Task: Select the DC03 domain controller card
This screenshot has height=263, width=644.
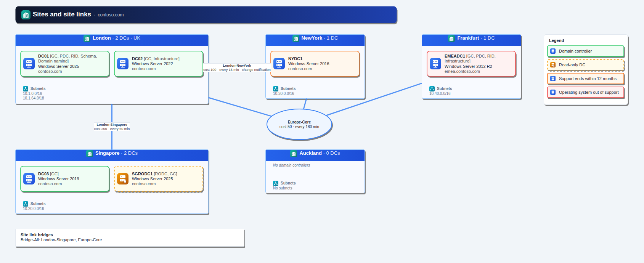Action: click(65, 179)
